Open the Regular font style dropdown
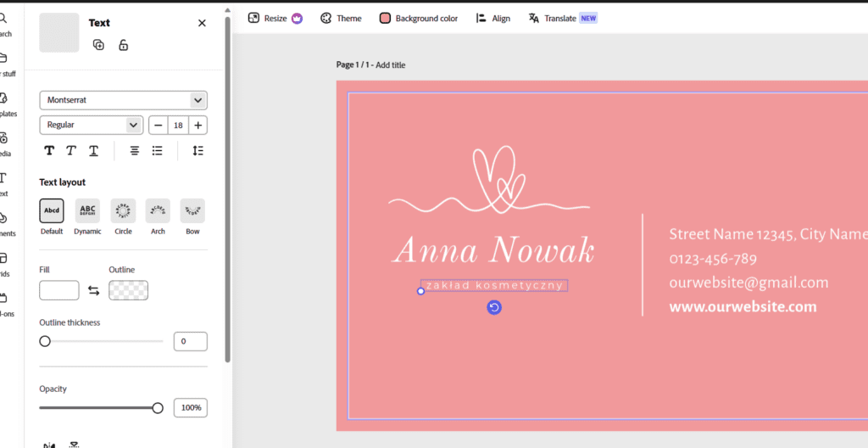This screenshot has height=448, width=868. click(x=92, y=125)
